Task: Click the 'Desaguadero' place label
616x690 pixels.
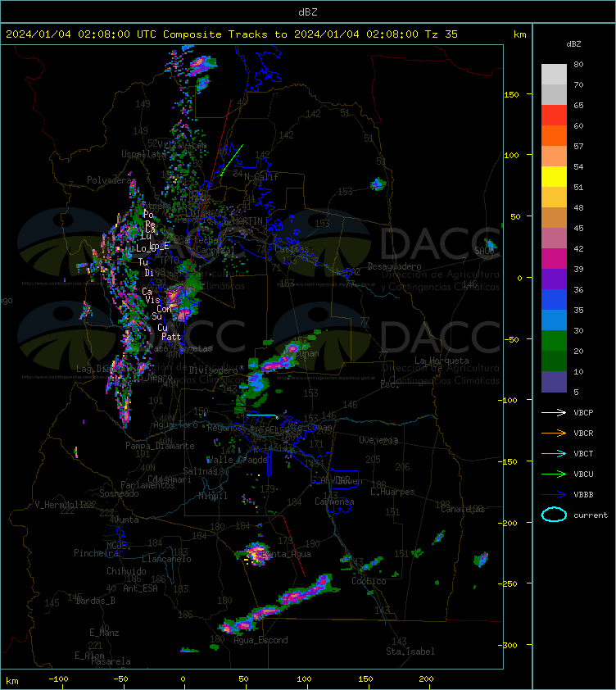Action: point(394,266)
